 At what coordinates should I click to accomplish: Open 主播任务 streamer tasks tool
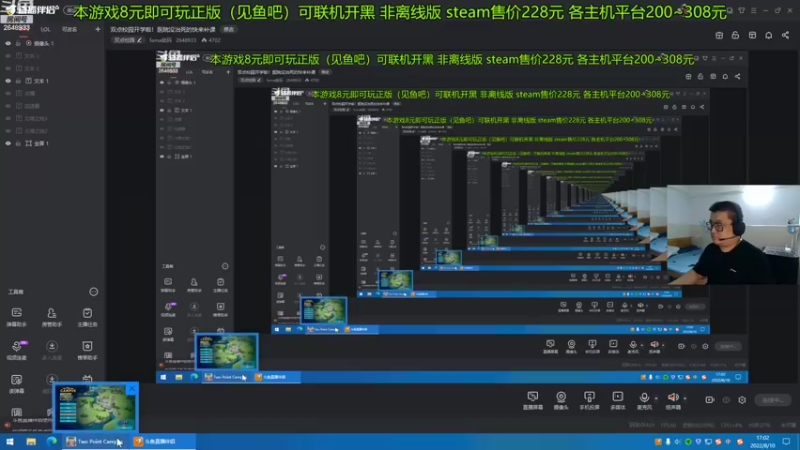point(87,317)
